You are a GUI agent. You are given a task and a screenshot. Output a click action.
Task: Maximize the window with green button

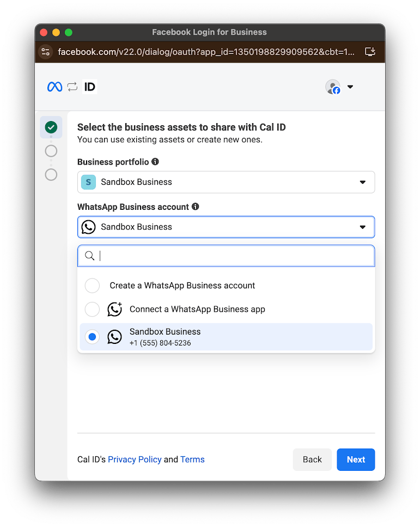69,32
